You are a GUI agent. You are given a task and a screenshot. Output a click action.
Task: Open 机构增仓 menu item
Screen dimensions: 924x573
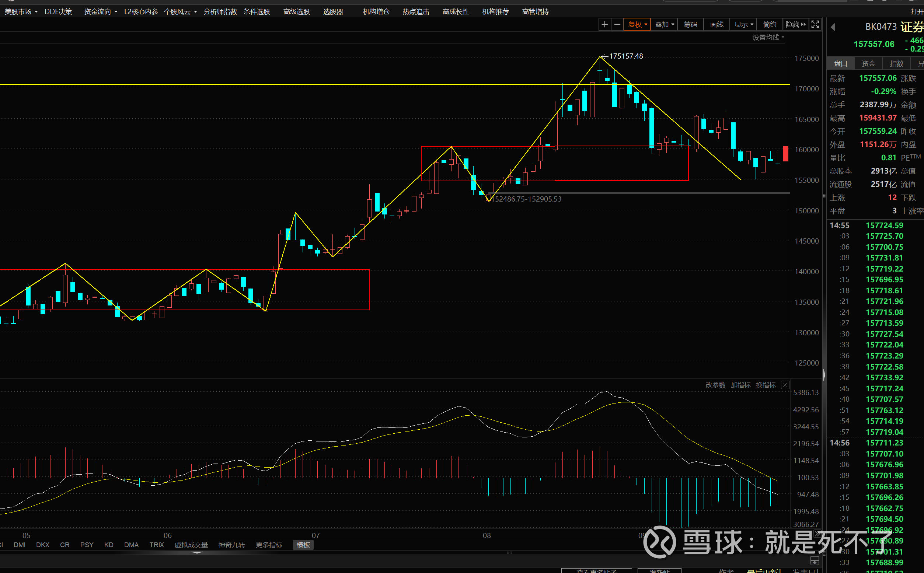pos(376,12)
